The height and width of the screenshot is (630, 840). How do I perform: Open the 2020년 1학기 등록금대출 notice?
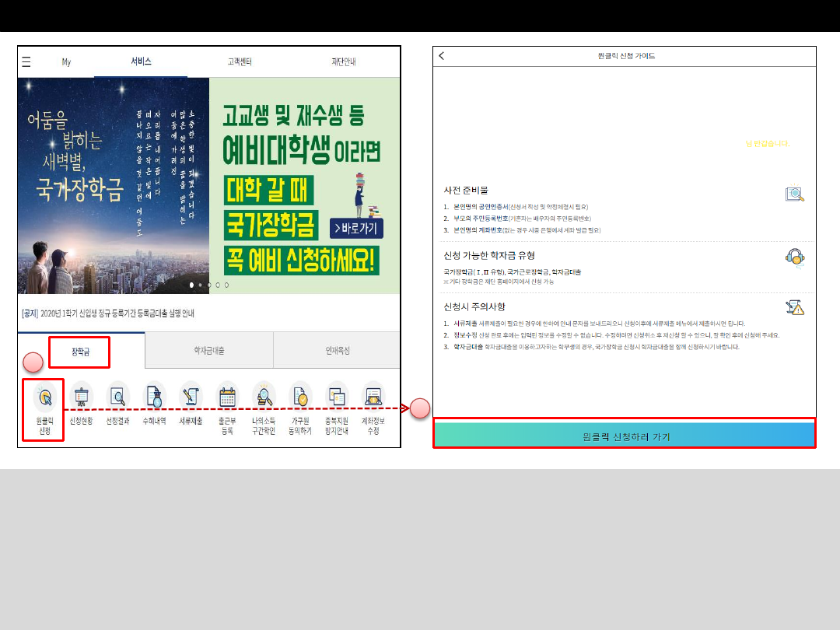click(x=108, y=313)
